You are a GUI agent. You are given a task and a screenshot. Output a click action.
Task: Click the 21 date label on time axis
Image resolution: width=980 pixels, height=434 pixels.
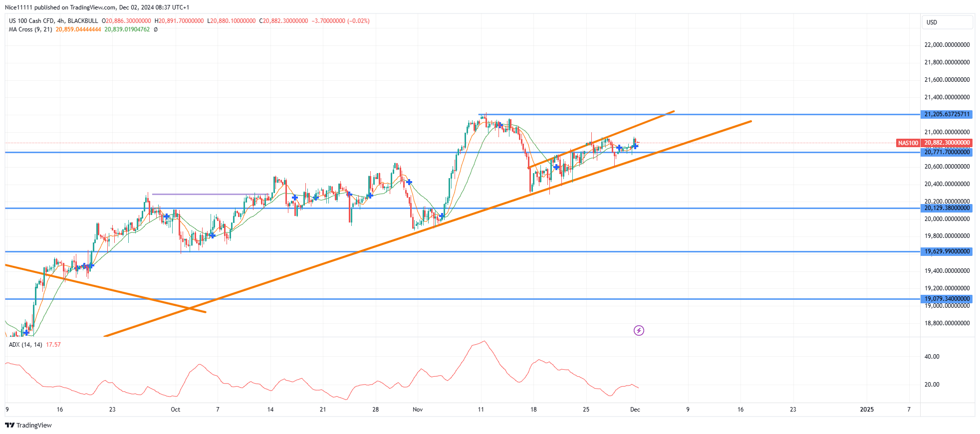click(323, 410)
